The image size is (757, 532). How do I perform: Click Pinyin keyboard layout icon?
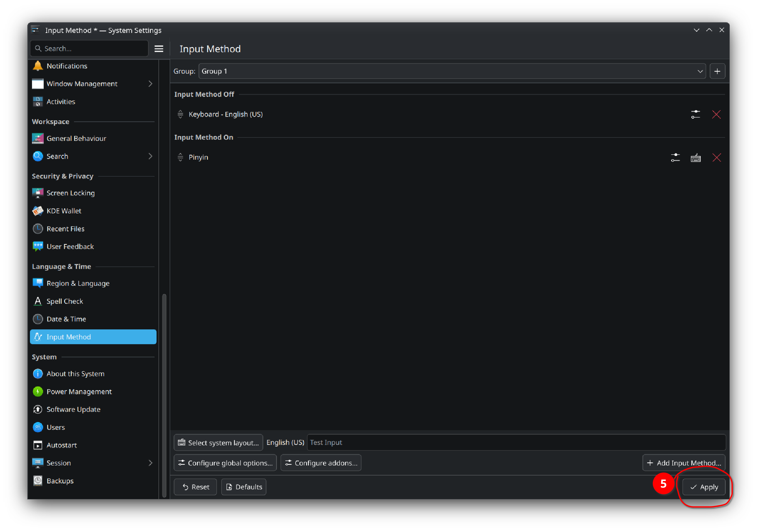pyautogui.click(x=695, y=157)
